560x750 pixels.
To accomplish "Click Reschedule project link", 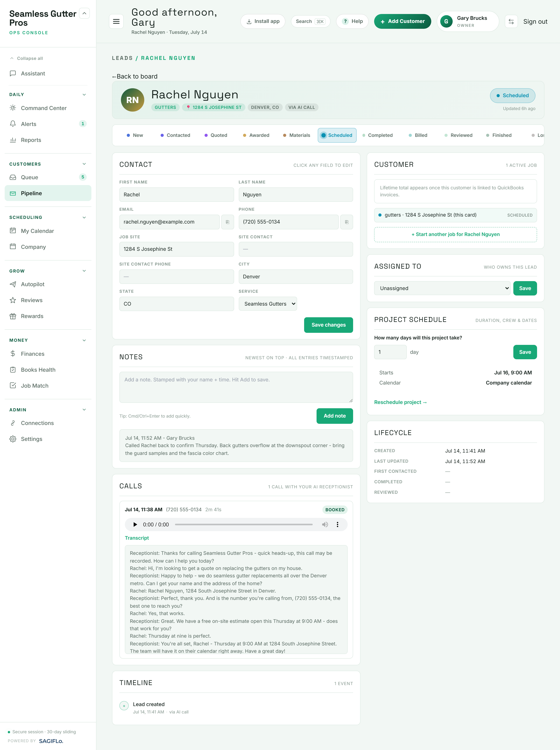I will 400,402.
